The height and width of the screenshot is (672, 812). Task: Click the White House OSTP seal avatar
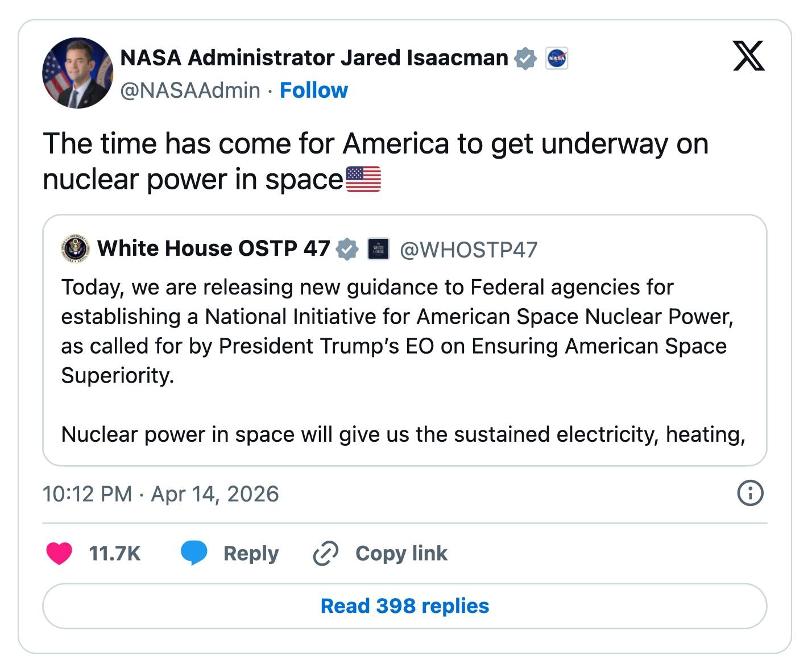pos(75,249)
